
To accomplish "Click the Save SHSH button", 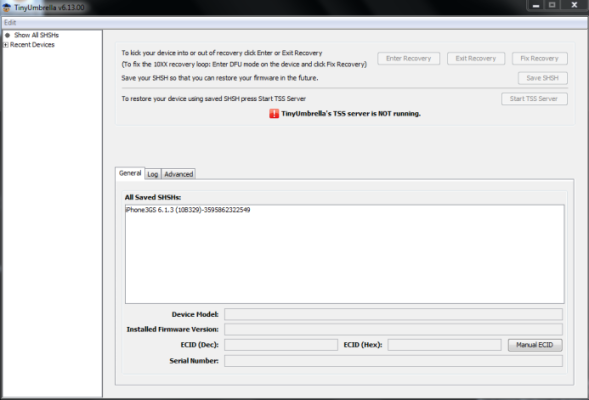I will (x=542, y=78).
